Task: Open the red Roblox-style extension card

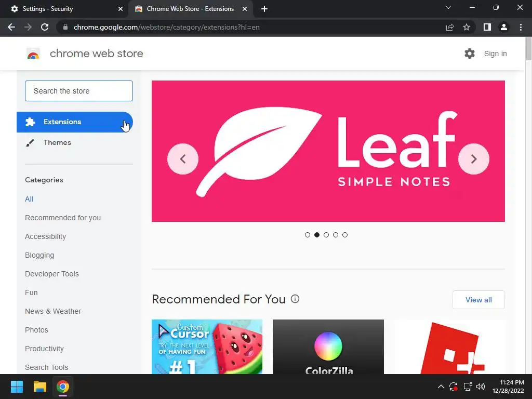Action: [449, 347]
